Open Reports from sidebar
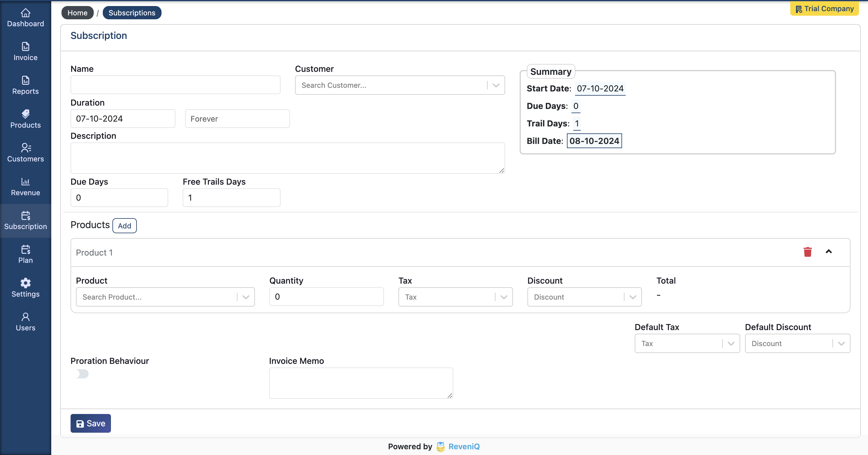Screen dimensions: 868x455 click(25, 85)
